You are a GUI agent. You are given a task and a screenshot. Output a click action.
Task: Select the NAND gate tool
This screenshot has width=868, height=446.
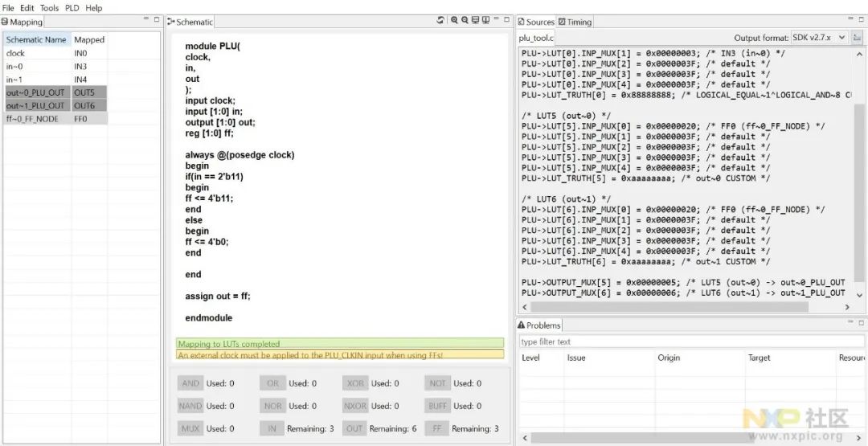[190, 406]
